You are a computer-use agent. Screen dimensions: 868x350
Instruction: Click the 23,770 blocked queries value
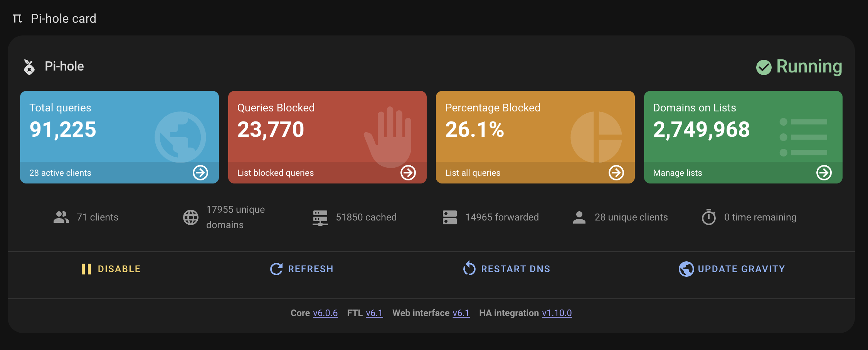tap(271, 130)
